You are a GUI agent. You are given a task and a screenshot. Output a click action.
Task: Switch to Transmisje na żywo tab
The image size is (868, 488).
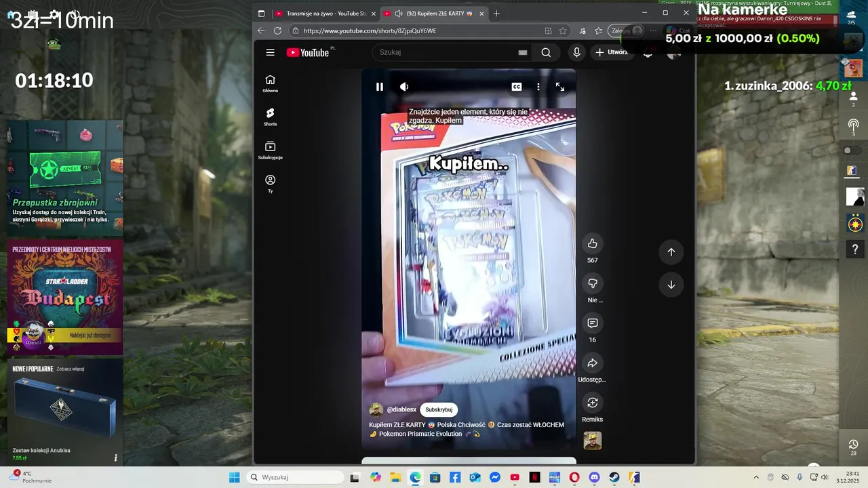tap(325, 13)
